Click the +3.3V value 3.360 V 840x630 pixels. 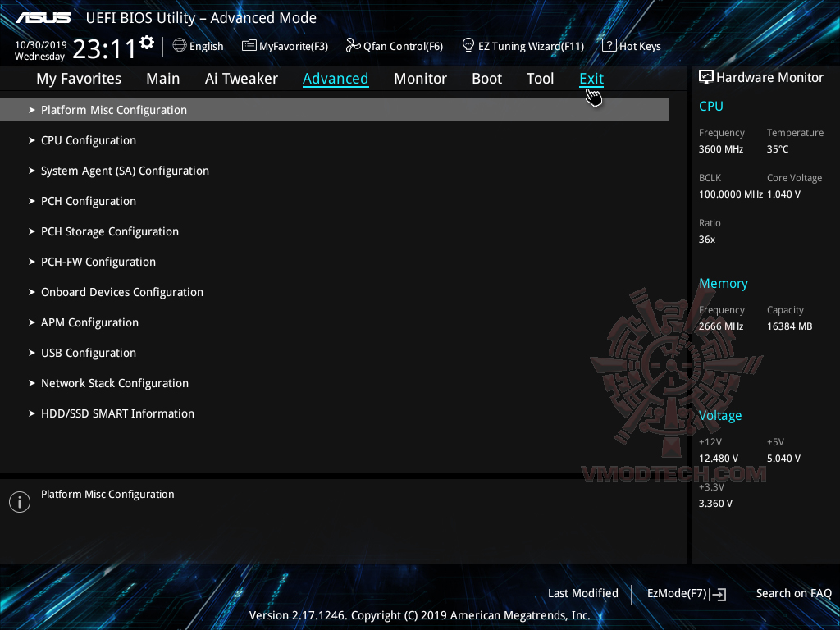click(x=715, y=504)
